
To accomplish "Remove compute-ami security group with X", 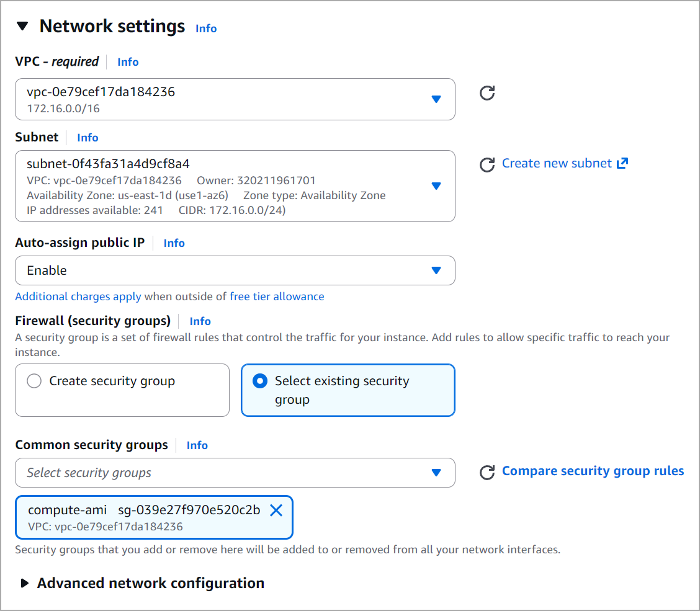I will (276, 510).
